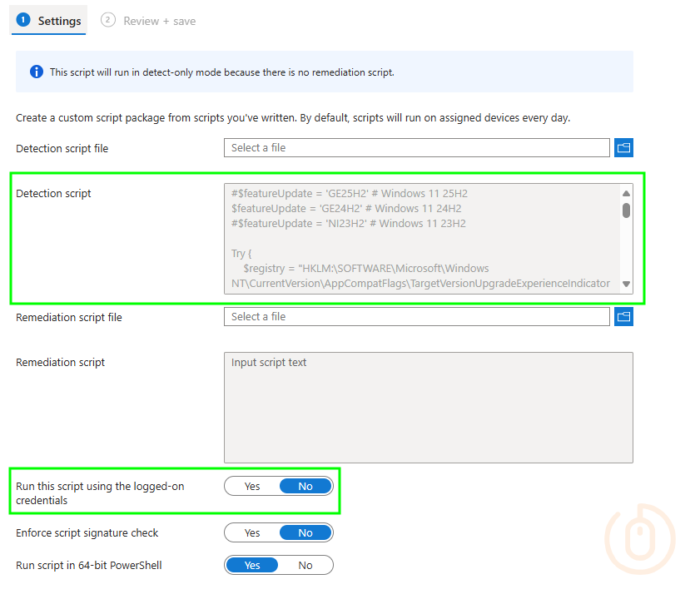Viewport: 700px width, 599px height.
Task: Select No for 64-bit PowerShell
Action: tap(305, 566)
